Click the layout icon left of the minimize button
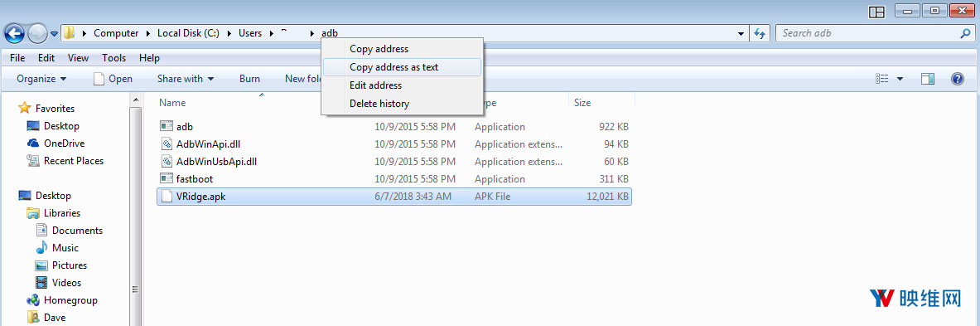This screenshot has height=326, width=980. click(x=876, y=12)
